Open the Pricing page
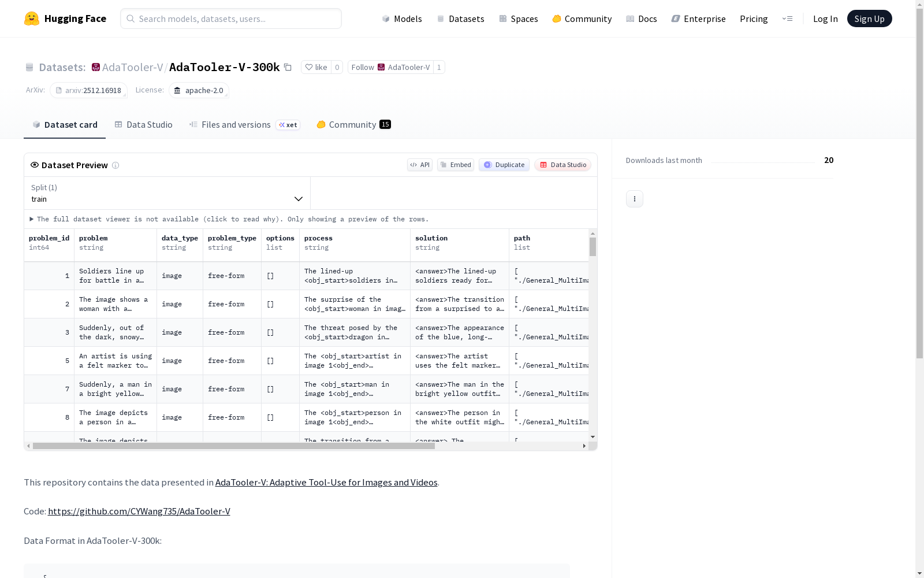Image resolution: width=924 pixels, height=578 pixels. 754,18
